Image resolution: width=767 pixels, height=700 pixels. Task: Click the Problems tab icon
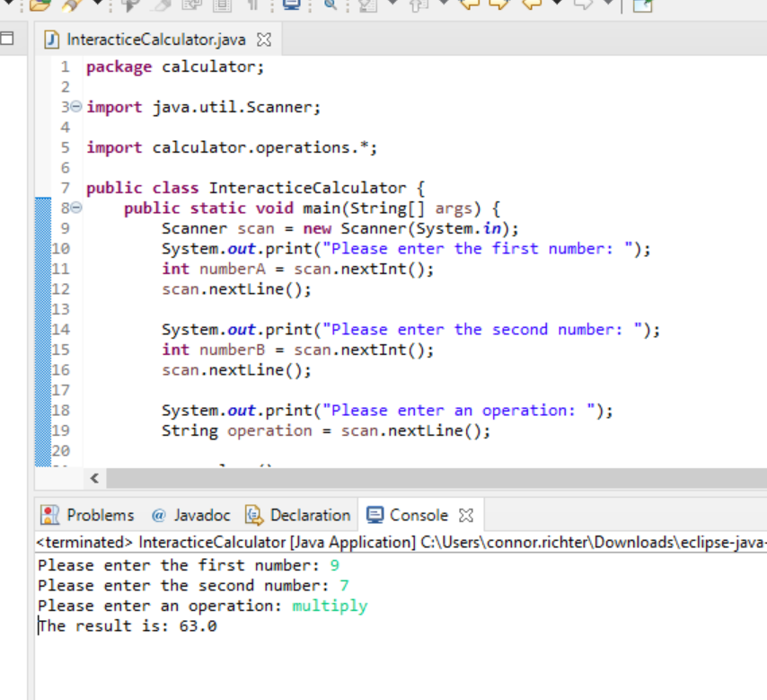[50, 516]
